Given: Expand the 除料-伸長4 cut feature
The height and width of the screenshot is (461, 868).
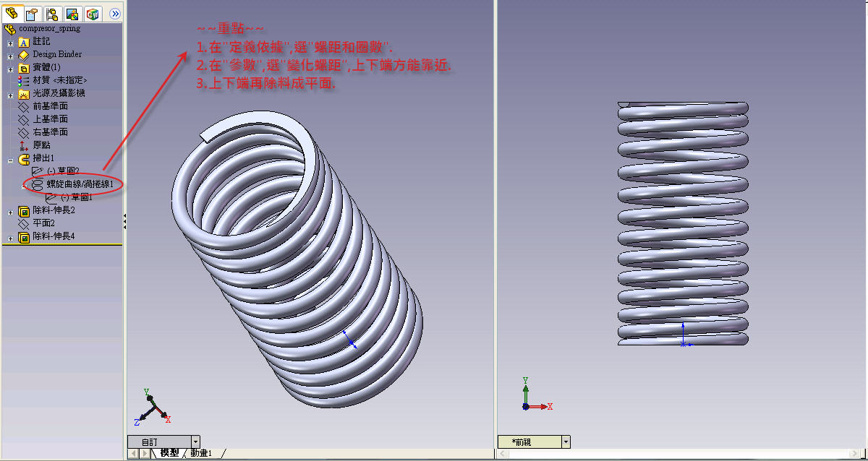Looking at the screenshot, I should point(10,238).
